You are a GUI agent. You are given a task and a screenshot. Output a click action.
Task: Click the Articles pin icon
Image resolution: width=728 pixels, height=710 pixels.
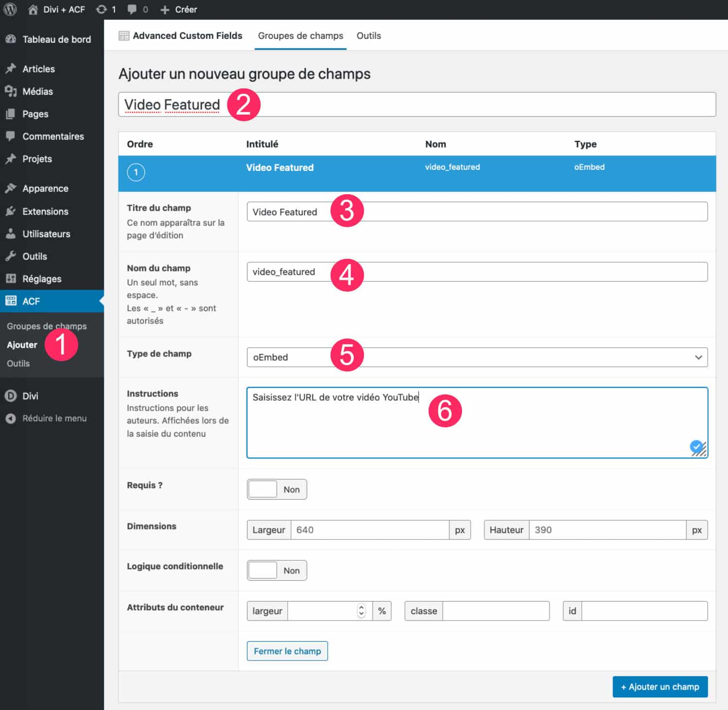pyautogui.click(x=11, y=68)
